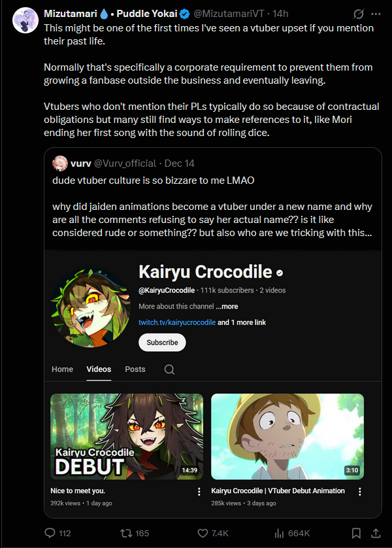The image size is (392, 548).
Task: Open the twitch.tv/kairyucrocodile link
Action: pyautogui.click(x=177, y=322)
